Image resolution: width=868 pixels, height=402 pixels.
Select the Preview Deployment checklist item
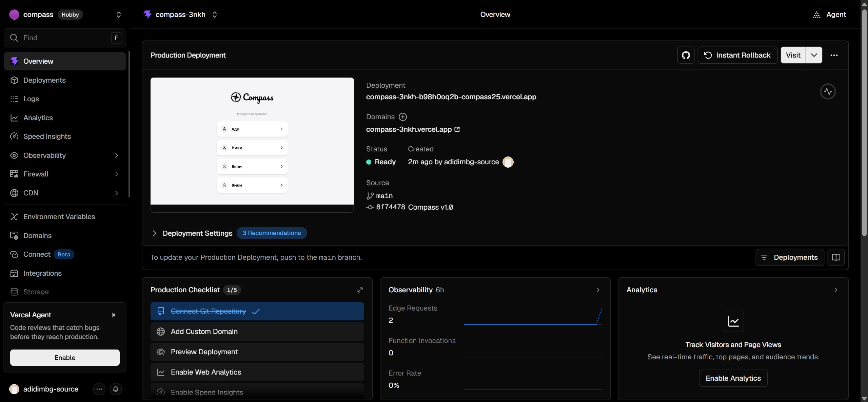[257, 352]
